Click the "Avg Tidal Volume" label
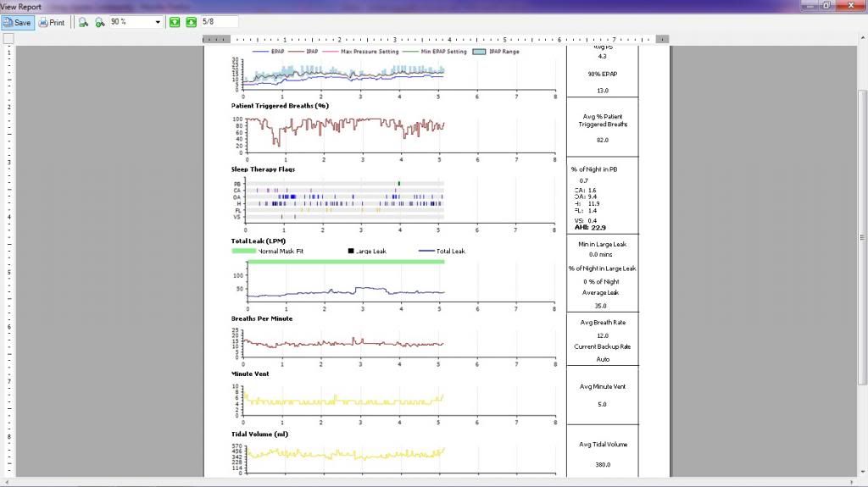The width and height of the screenshot is (868, 487). tap(603, 445)
